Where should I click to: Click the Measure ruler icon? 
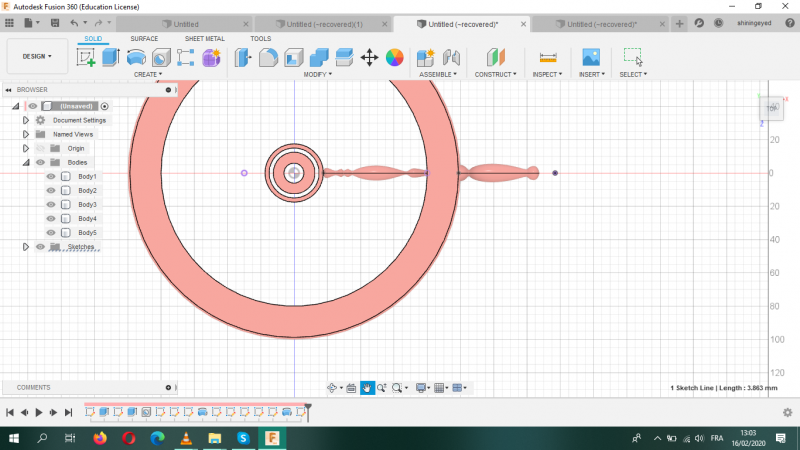coord(547,57)
